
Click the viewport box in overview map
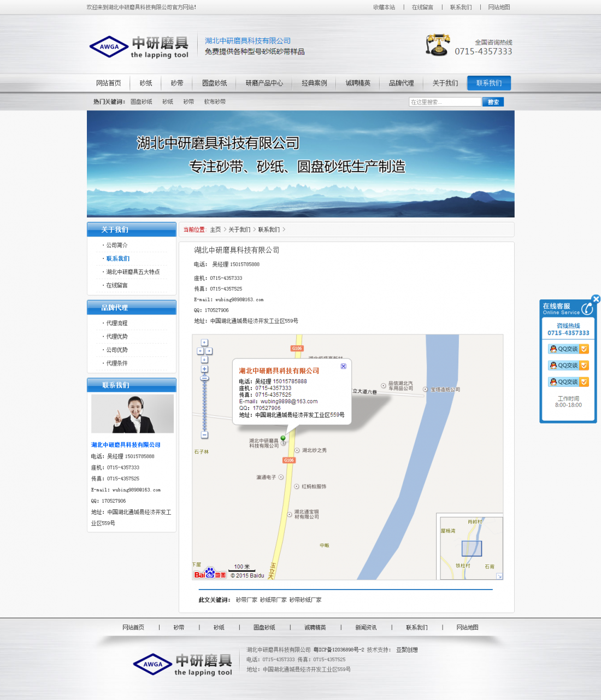tap(472, 548)
